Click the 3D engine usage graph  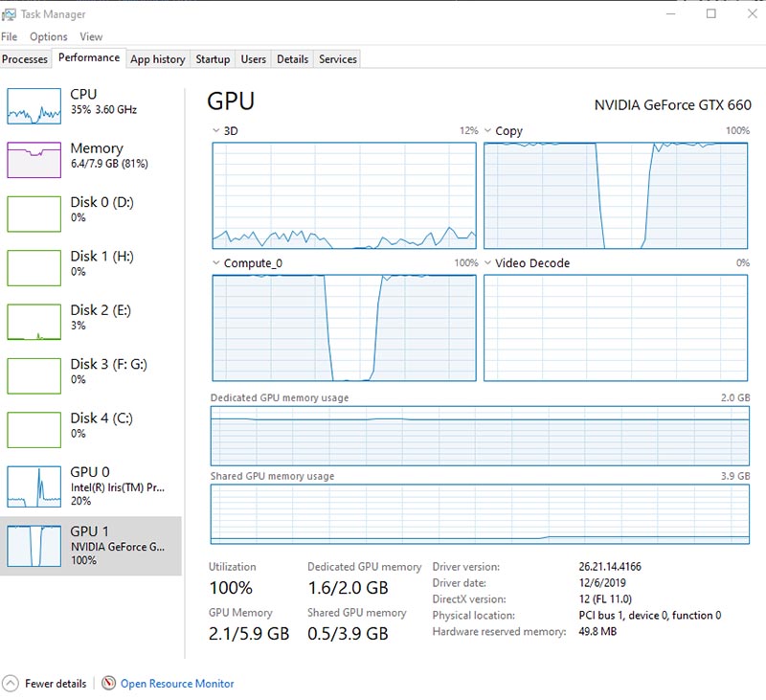point(345,196)
